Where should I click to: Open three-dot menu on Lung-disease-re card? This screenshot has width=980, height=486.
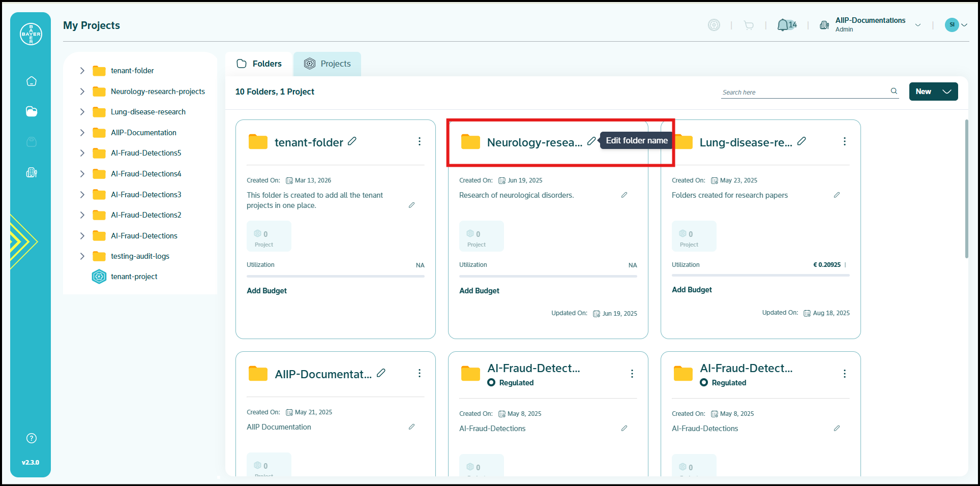(845, 141)
